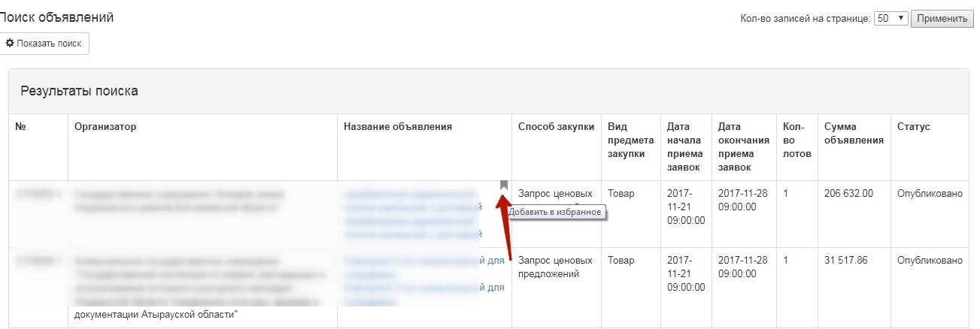
Task: Click the 206 632.00 amount cell
Action: coord(848,194)
